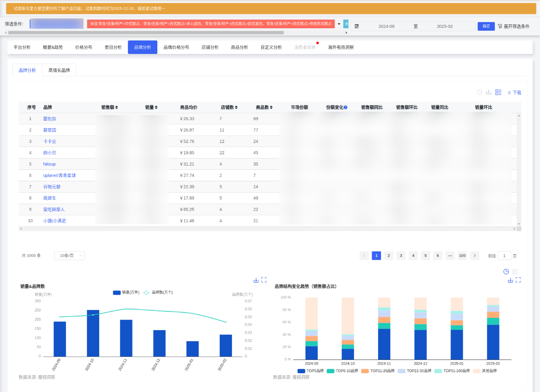This screenshot has width=540, height=392.
Task: Switch brand table to pie chart view
Action: tap(480, 92)
